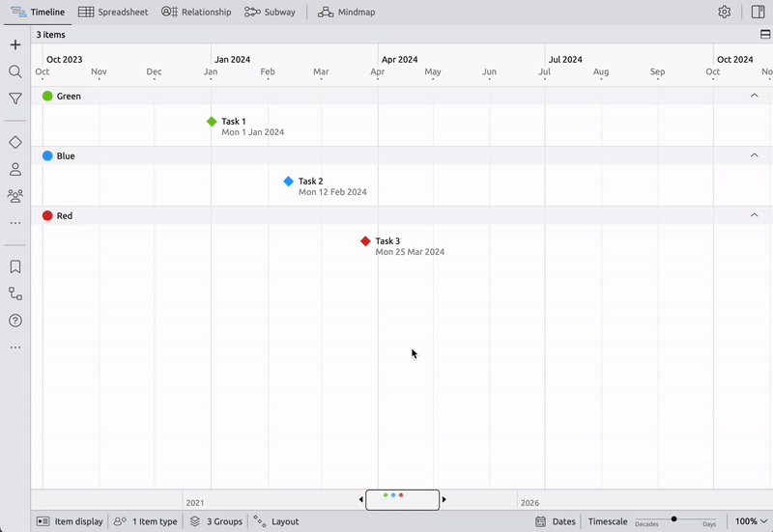Viewport: 773px width, 532px height.
Task: Click the collapse-all rows icon beside 3 items
Action: coord(765,35)
